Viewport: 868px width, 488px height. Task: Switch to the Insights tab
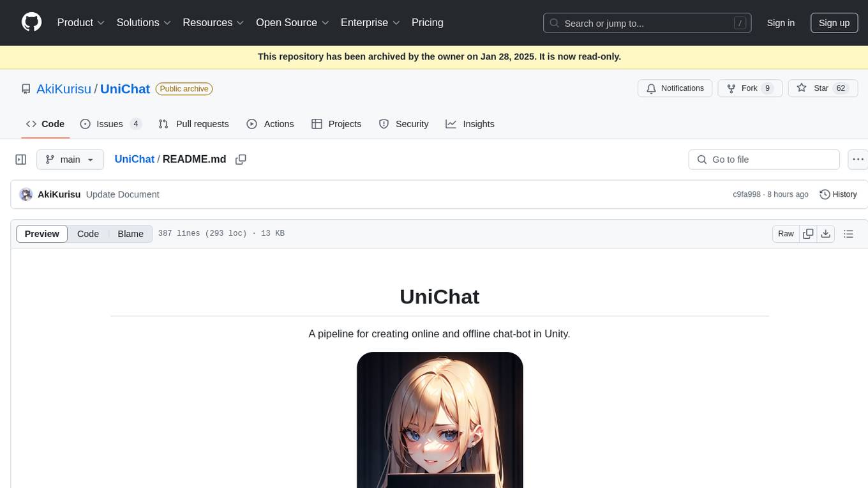click(470, 124)
